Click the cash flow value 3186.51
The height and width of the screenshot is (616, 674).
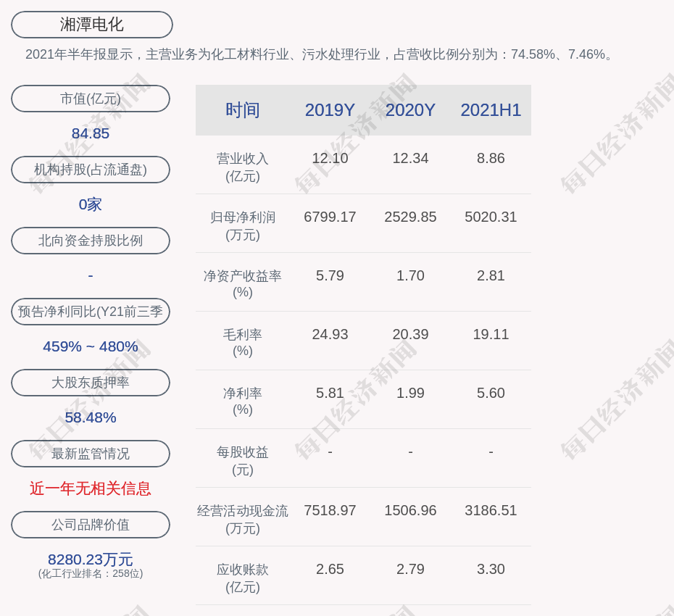click(x=491, y=511)
